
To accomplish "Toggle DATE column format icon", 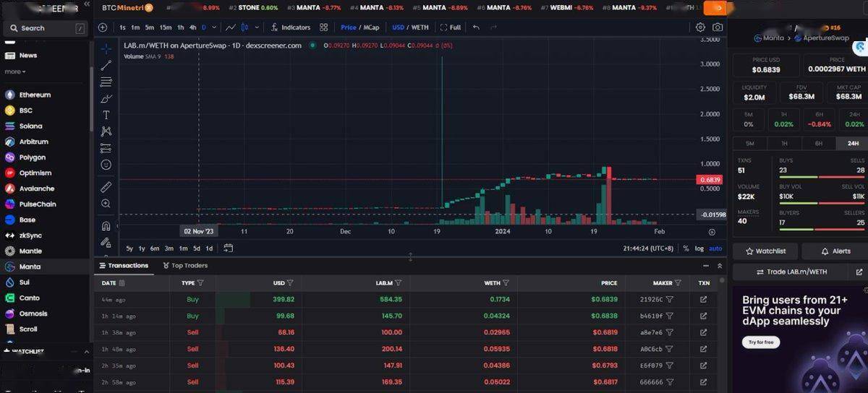I will [122, 283].
